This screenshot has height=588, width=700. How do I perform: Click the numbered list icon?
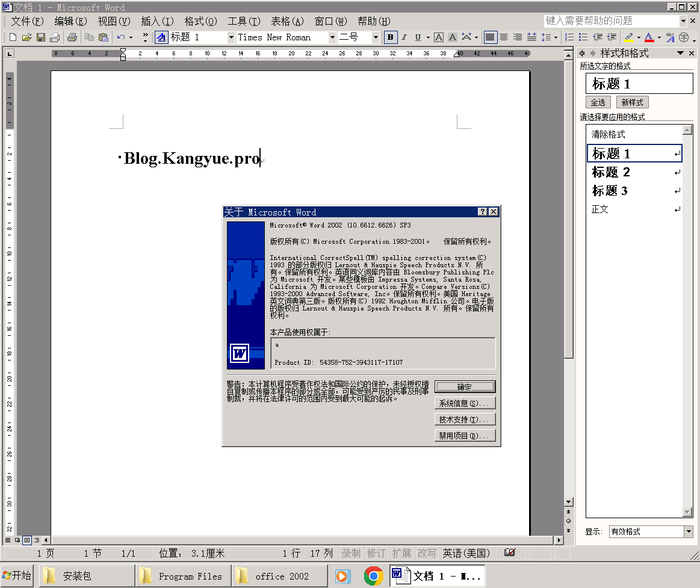(569, 37)
